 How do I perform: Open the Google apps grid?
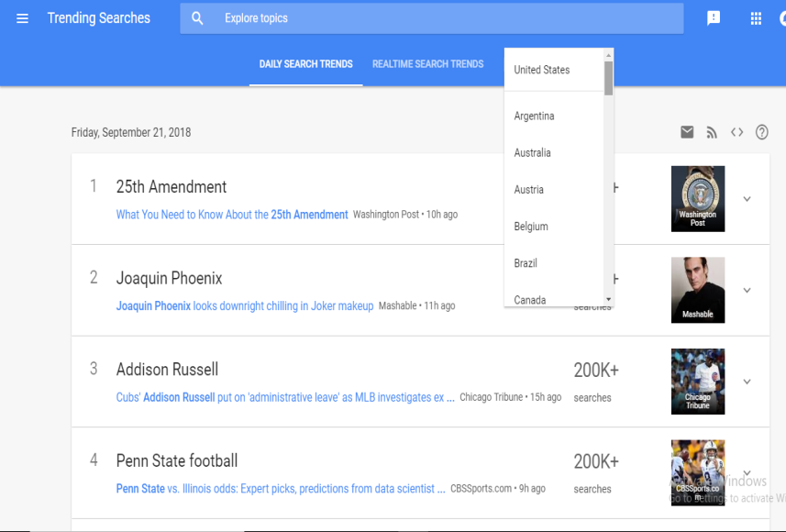(756, 18)
